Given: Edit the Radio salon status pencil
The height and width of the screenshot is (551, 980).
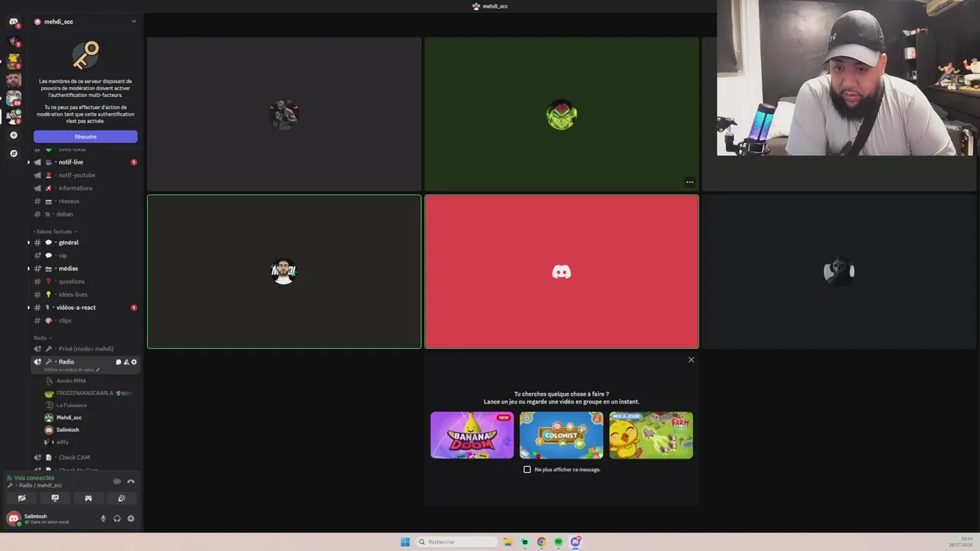Looking at the screenshot, I should click(x=98, y=370).
